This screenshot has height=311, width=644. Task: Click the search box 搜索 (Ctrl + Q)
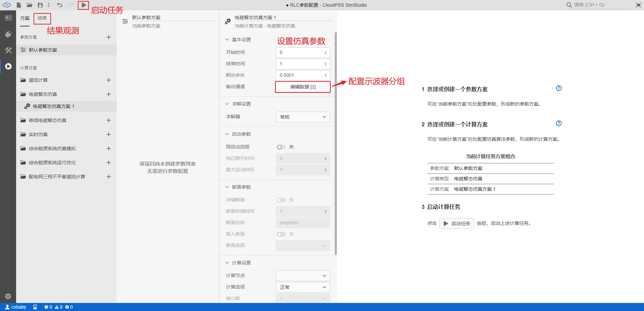(599, 5)
